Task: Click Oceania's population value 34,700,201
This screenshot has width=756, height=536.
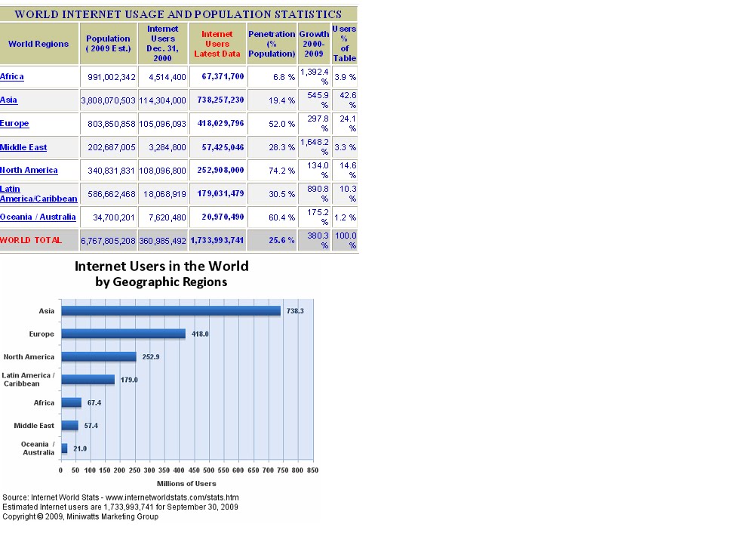Action: (114, 217)
